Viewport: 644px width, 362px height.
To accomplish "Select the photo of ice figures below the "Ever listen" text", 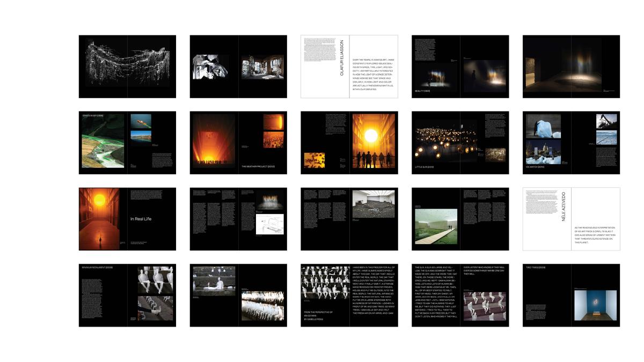I will click(484, 306).
